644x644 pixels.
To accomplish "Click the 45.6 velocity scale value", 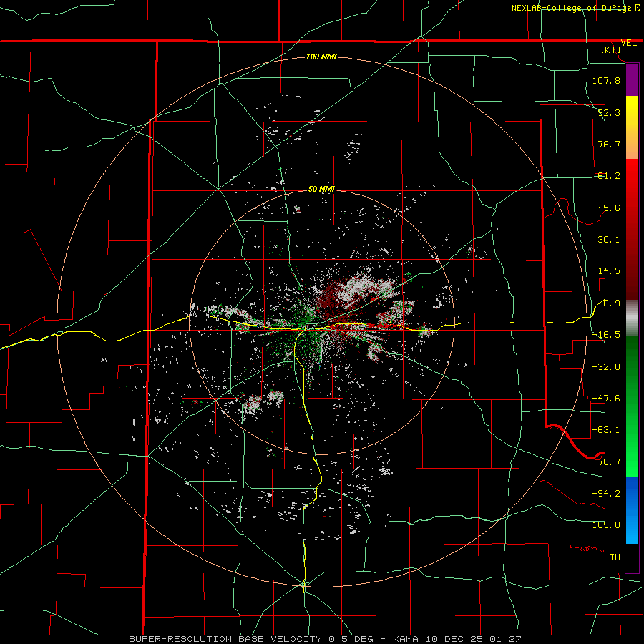I will pyautogui.click(x=609, y=208).
